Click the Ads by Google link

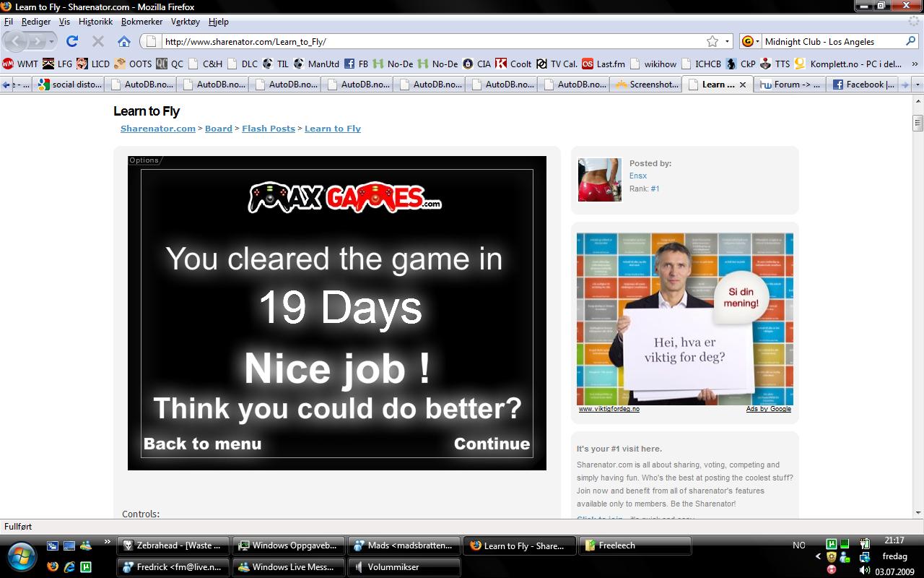(x=769, y=409)
